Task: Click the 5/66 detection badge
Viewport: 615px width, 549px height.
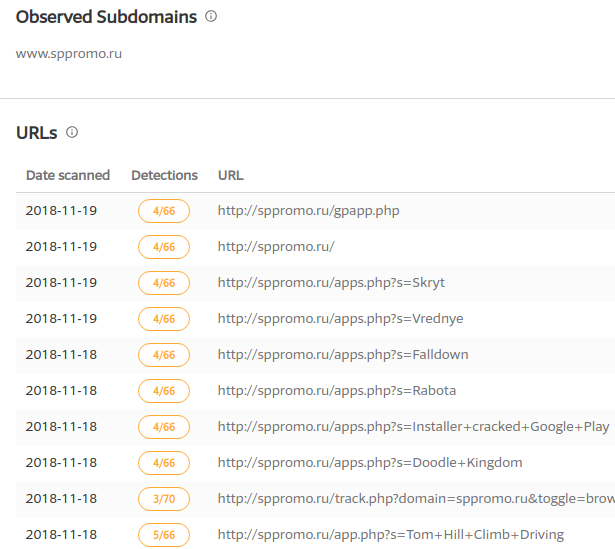Action: pos(164,535)
